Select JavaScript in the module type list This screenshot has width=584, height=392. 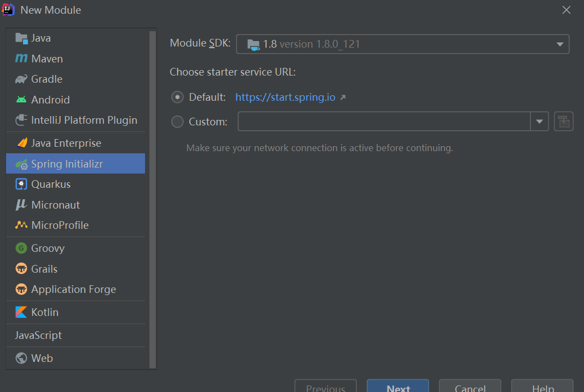click(x=76, y=335)
